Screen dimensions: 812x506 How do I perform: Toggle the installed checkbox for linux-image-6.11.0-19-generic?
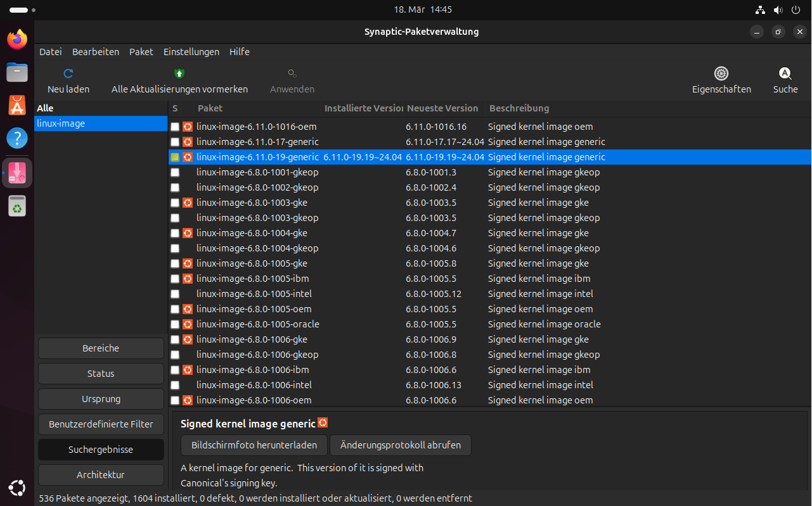(x=175, y=157)
